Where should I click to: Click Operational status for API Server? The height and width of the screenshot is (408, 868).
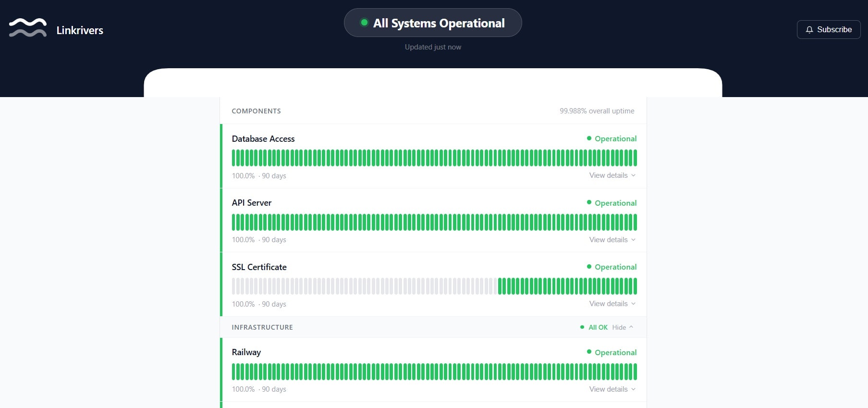point(611,203)
